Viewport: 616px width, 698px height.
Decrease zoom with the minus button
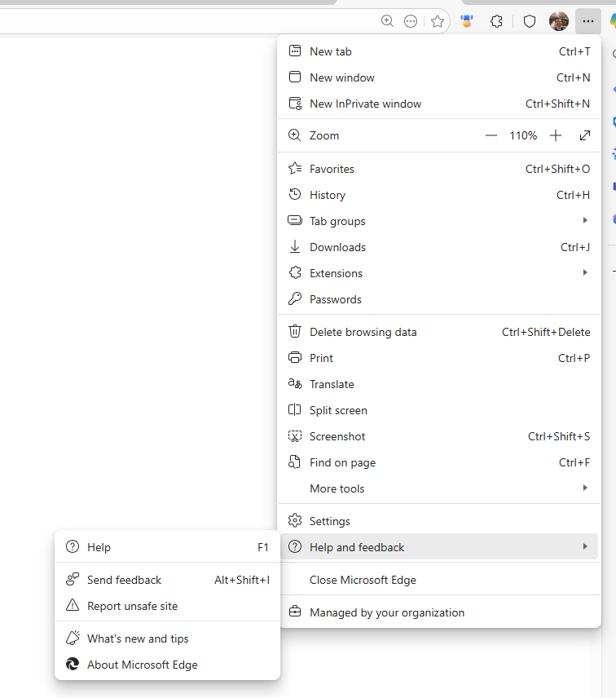[491, 135]
